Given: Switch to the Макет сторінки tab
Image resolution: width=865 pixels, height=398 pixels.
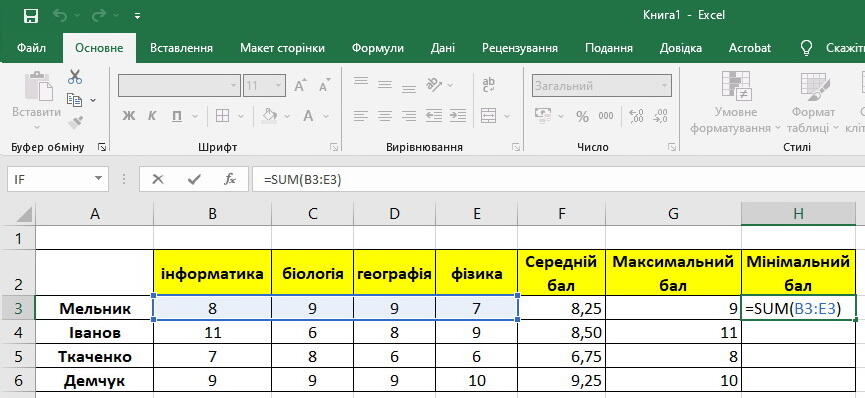Looking at the screenshot, I should coord(282,48).
